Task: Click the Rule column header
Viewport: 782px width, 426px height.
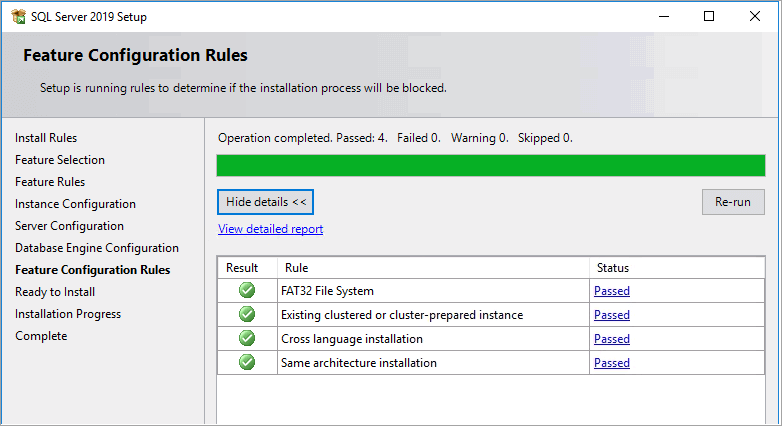Action: [433, 268]
